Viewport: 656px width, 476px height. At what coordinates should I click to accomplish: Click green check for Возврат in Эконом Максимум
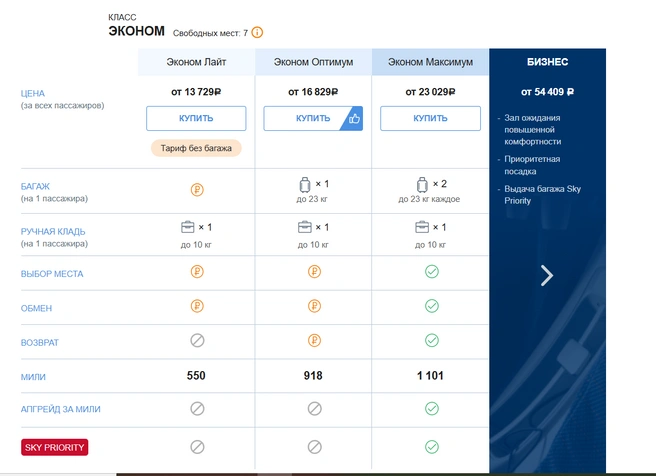pos(432,340)
